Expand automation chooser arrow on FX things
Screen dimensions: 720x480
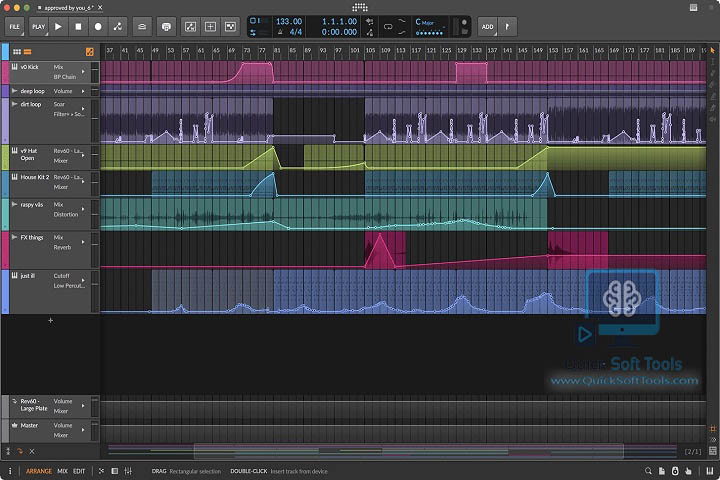click(83, 242)
